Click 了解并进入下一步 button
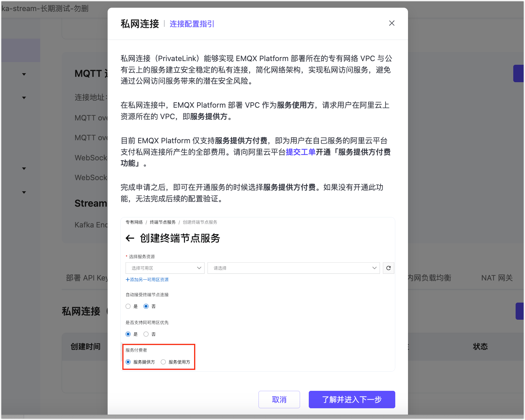Viewport: 525px width, 420px height. coord(352,400)
